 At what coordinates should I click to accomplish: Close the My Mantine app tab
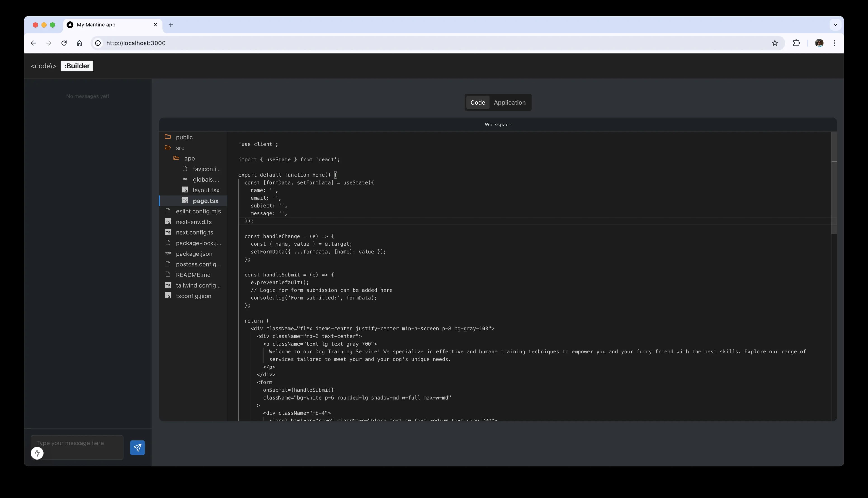155,25
